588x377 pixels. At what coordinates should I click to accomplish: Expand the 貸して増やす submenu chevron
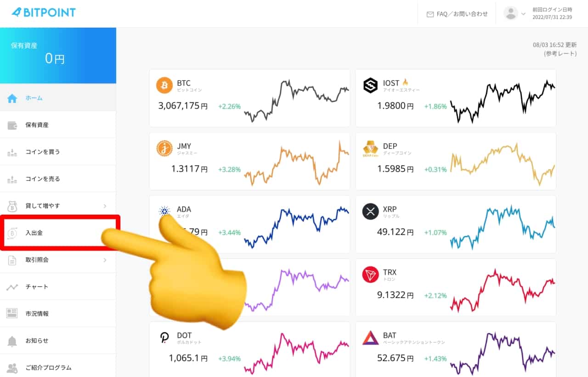tap(105, 206)
